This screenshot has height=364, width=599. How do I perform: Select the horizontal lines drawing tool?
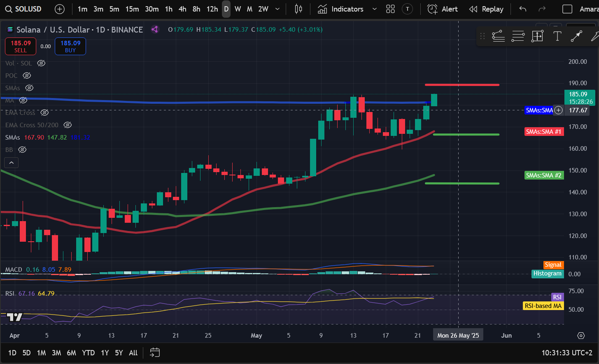click(518, 36)
